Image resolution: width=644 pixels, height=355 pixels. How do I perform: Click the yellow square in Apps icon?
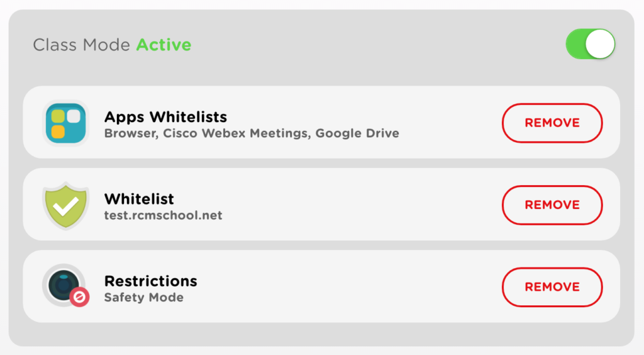(58, 132)
